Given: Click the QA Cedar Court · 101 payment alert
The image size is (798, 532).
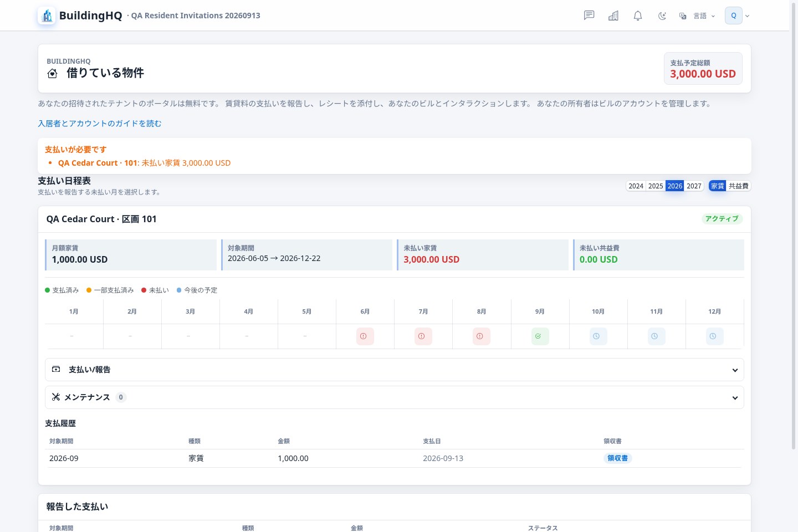Looking at the screenshot, I should coord(144,163).
